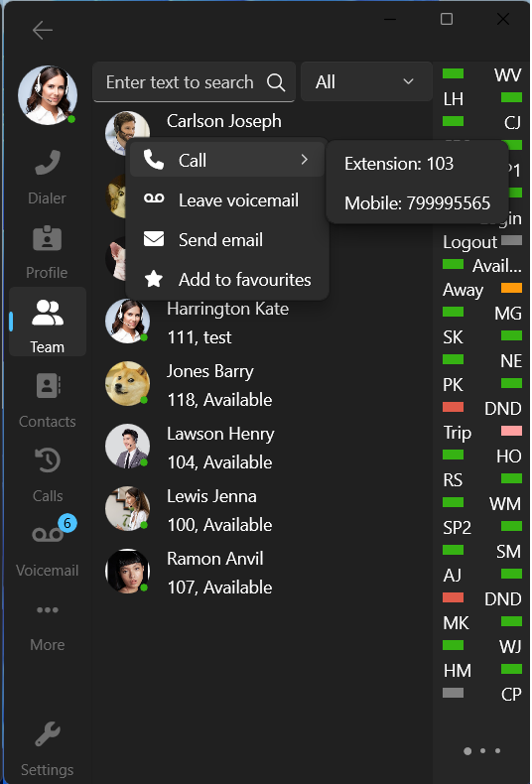Open the More ellipsis icon
This screenshot has height=784, width=532.
point(48,610)
